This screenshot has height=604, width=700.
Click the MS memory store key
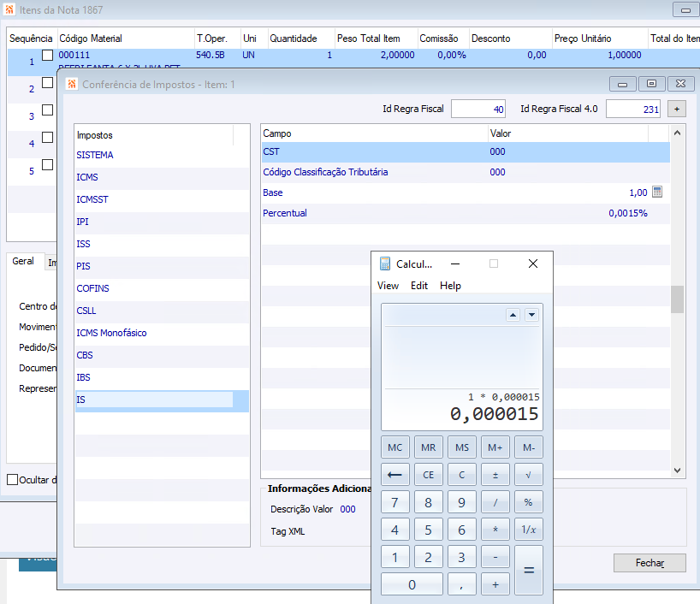(x=461, y=447)
